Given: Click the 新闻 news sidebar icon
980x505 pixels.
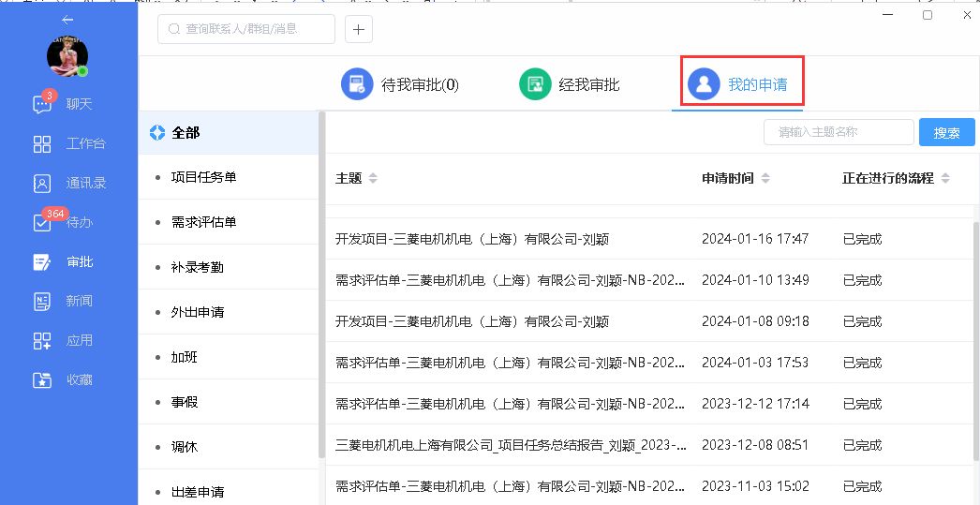Looking at the screenshot, I should [42, 301].
